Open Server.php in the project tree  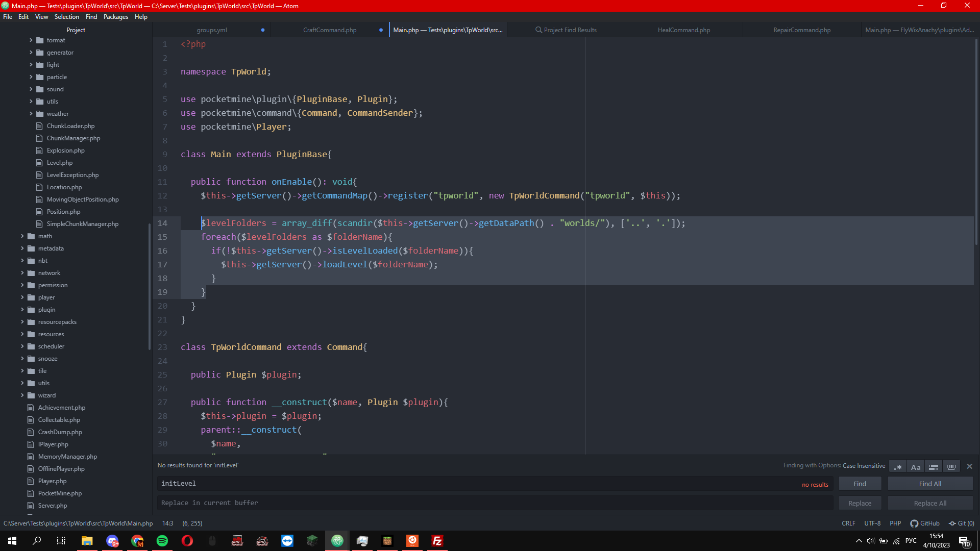click(x=53, y=506)
